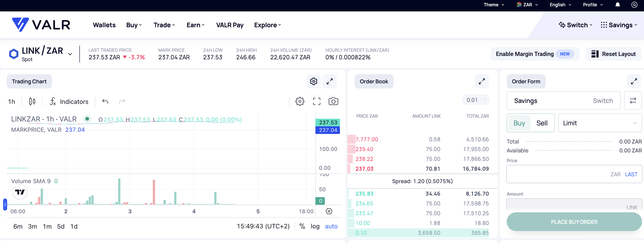Click Enable Margin Trading button
The image size is (644, 244).
(535, 54)
